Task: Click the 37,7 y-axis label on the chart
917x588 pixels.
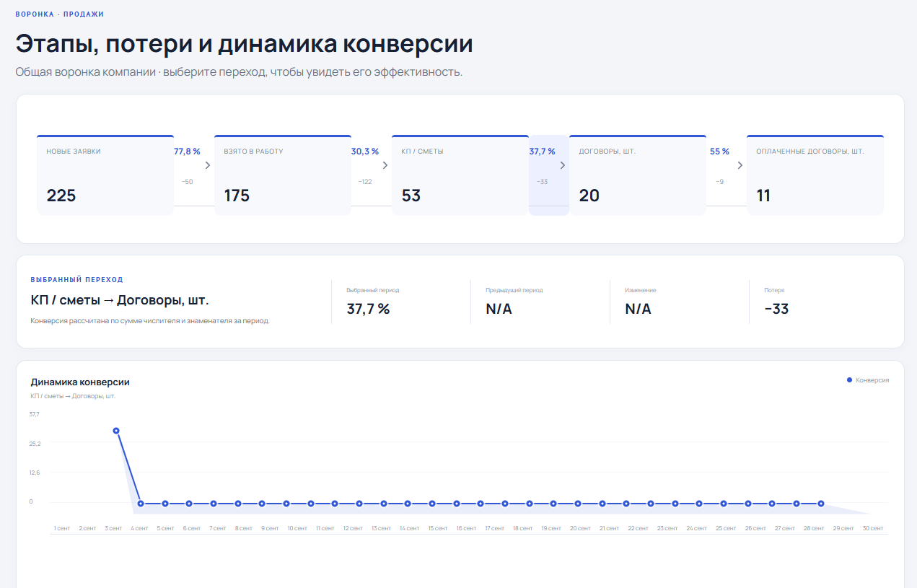Action: click(35, 414)
